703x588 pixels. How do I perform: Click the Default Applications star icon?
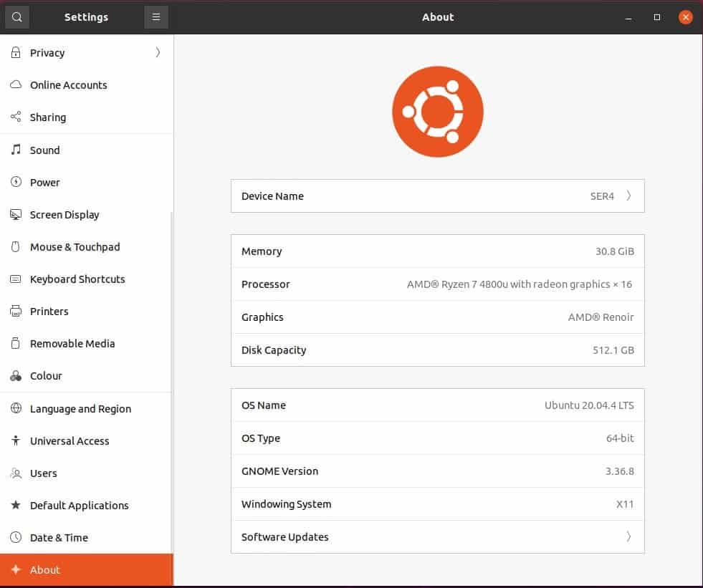16,506
